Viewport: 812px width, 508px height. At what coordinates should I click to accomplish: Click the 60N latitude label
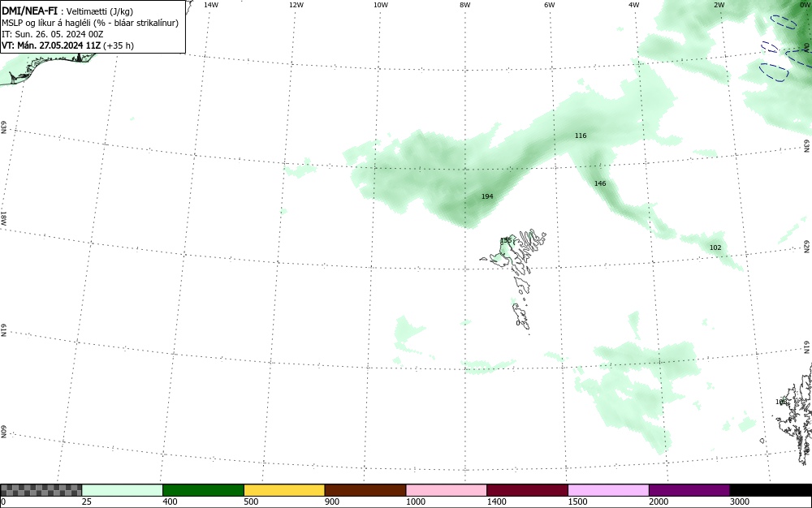tap(3, 432)
